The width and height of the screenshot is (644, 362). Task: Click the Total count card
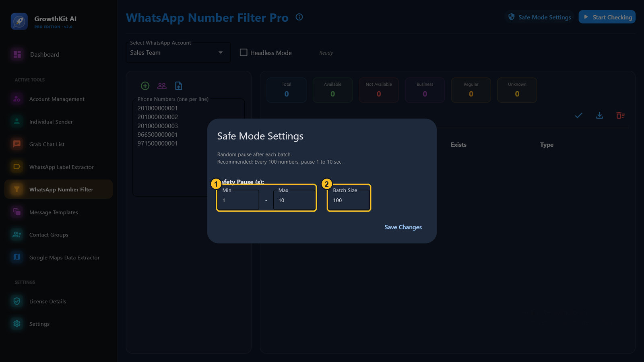287,90
